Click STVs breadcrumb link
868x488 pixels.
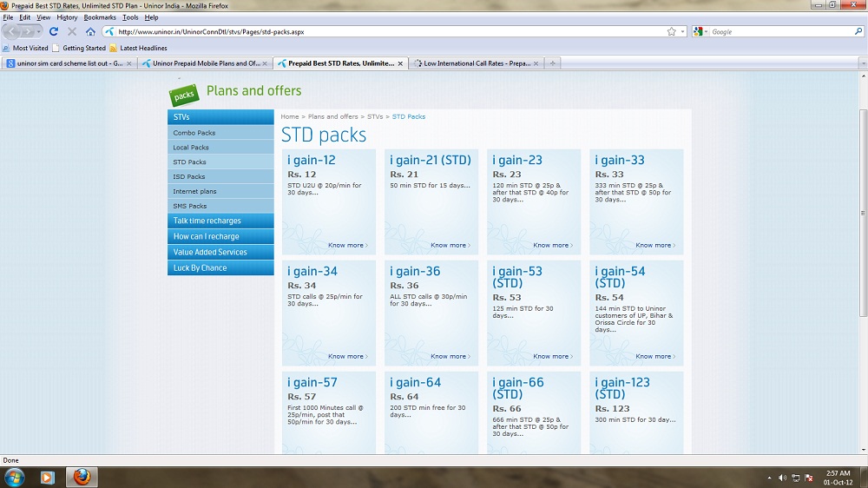[375, 116]
